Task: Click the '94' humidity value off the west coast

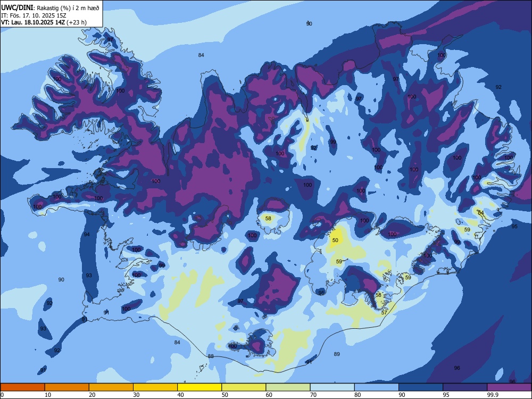Action: (87, 235)
